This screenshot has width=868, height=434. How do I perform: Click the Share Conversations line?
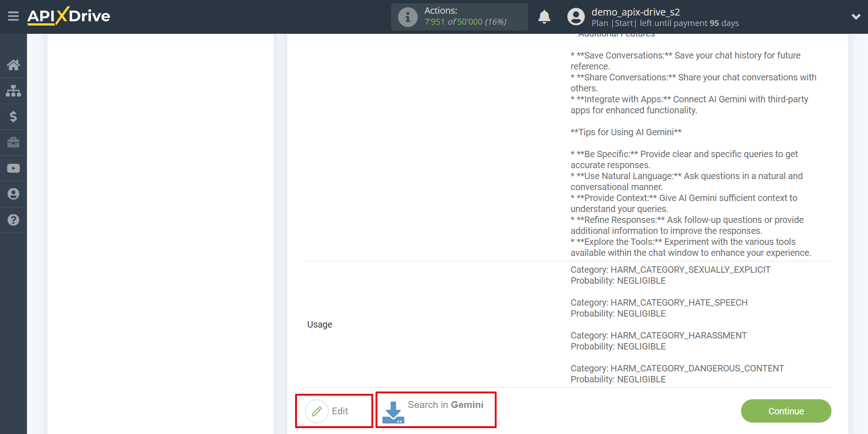coord(693,83)
